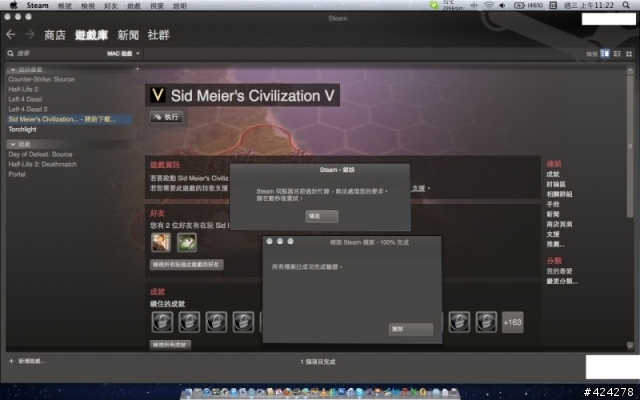Go back with the left arrow button

[x=11, y=35]
